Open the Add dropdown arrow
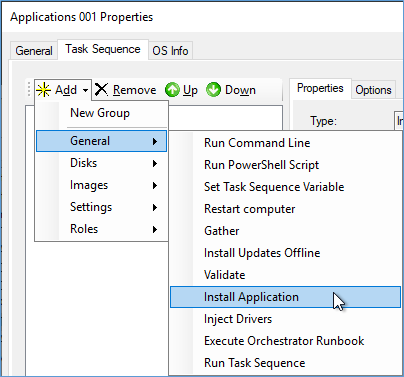Screen dimensions: 404x377 pyautogui.click(x=85, y=90)
